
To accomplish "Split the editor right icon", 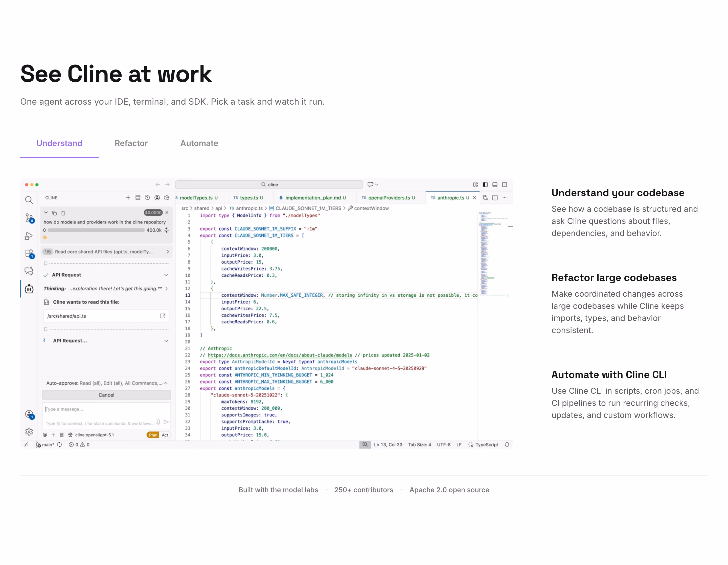I will pos(495,198).
